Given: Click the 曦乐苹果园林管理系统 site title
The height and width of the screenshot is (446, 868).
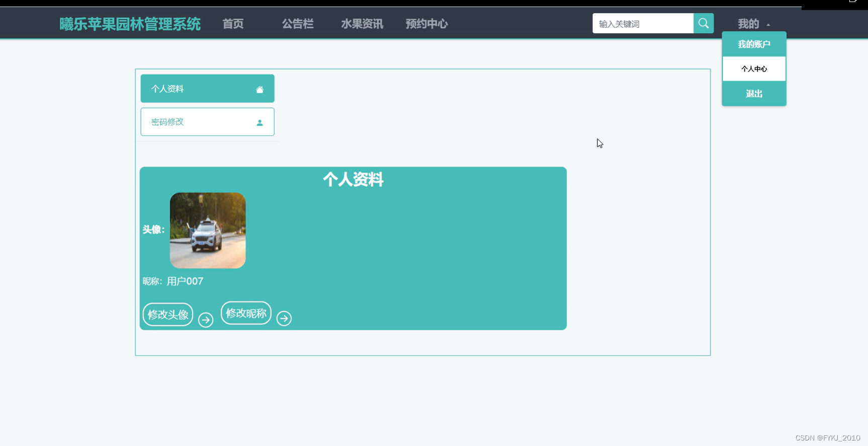Looking at the screenshot, I should tap(130, 24).
